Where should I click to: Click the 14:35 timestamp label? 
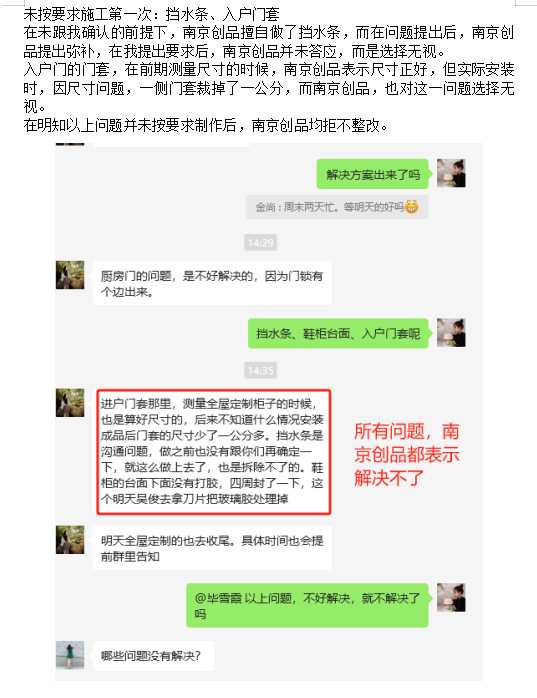pos(261,370)
